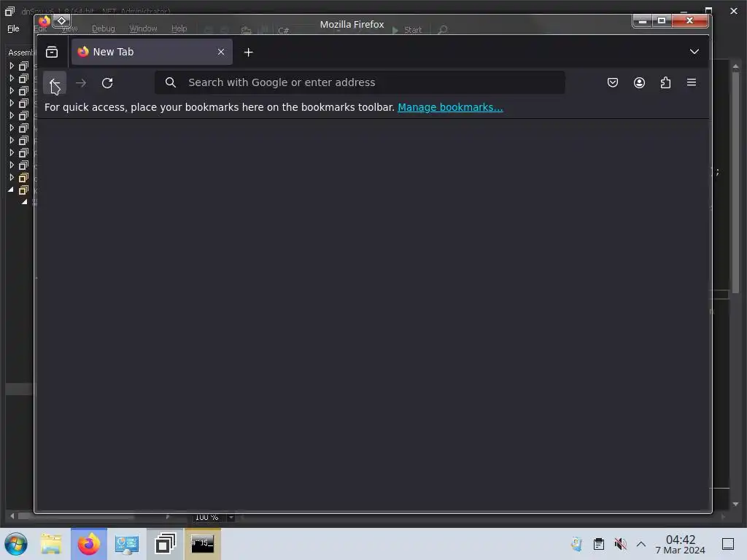Open the dnSpy zoom percentage dropdown

[x=231, y=517]
